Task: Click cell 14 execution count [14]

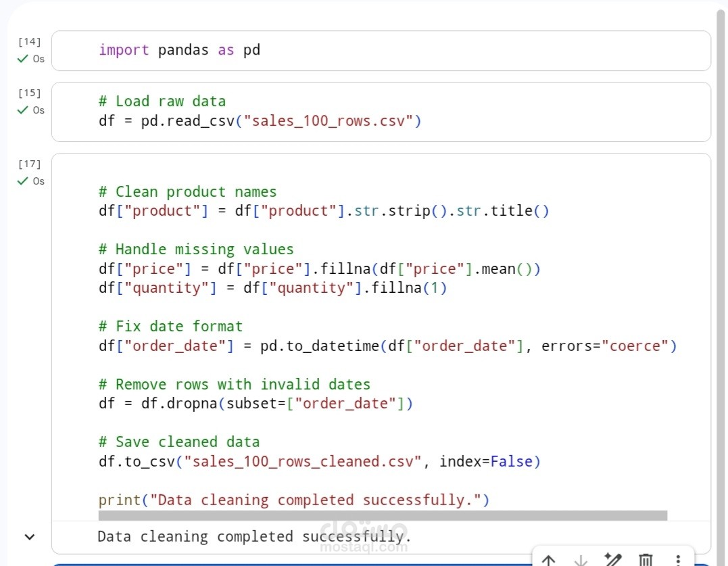Action: 30,42
